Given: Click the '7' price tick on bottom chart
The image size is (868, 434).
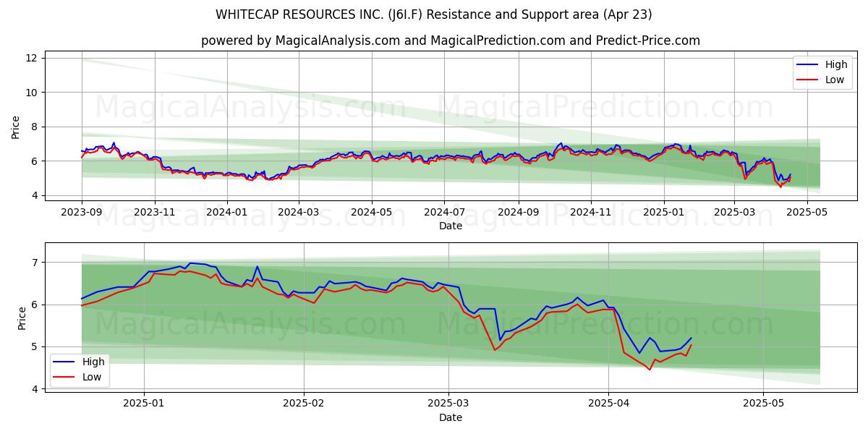Looking at the screenshot, I should tap(36, 263).
